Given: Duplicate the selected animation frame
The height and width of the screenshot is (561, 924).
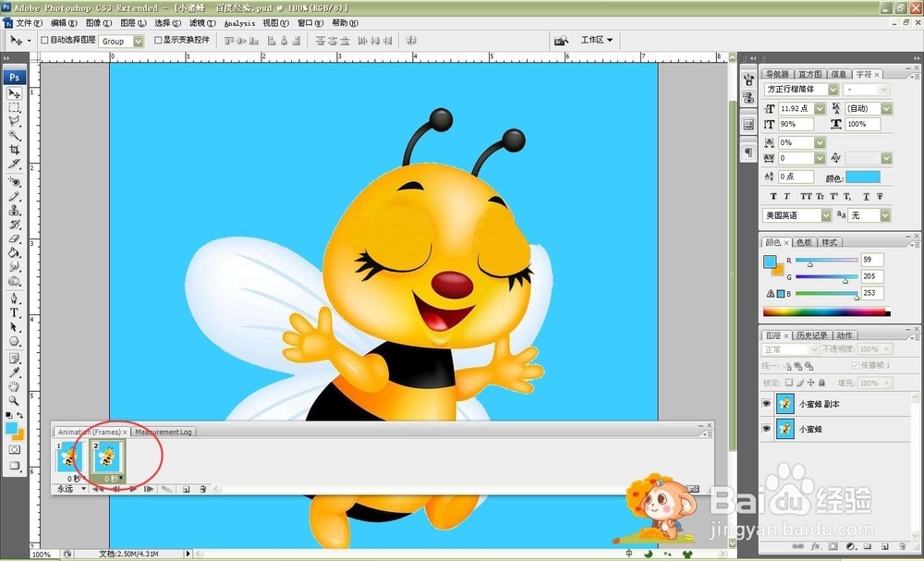Looking at the screenshot, I should click(186, 489).
